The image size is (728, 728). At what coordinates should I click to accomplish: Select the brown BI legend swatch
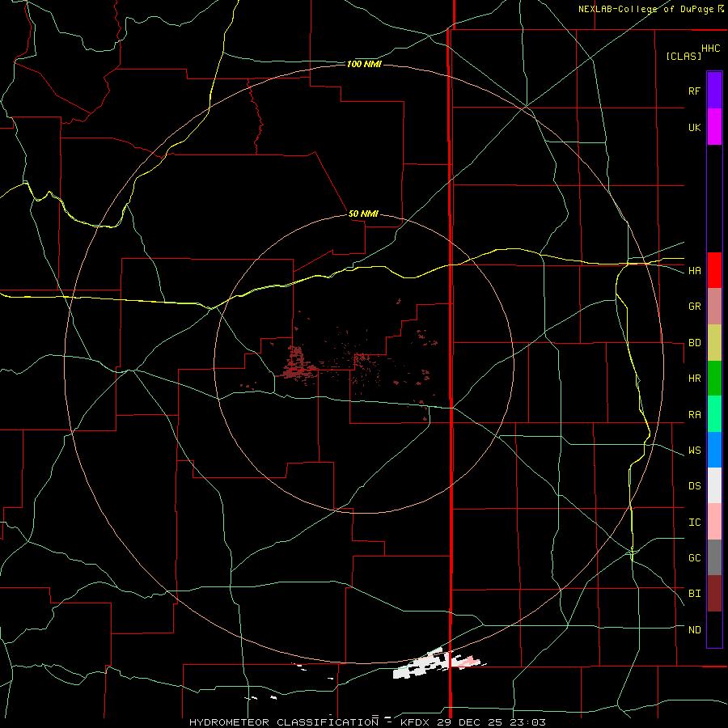(x=714, y=594)
